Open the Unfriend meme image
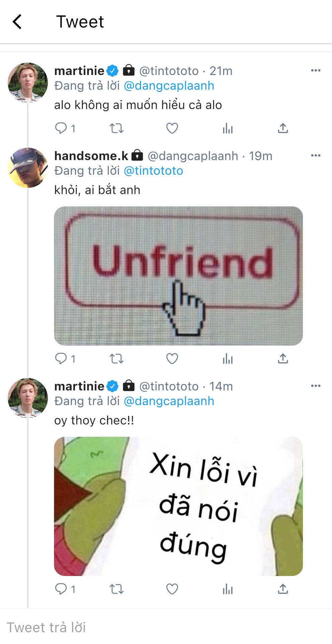This screenshot has width=332, height=644. coord(178,276)
